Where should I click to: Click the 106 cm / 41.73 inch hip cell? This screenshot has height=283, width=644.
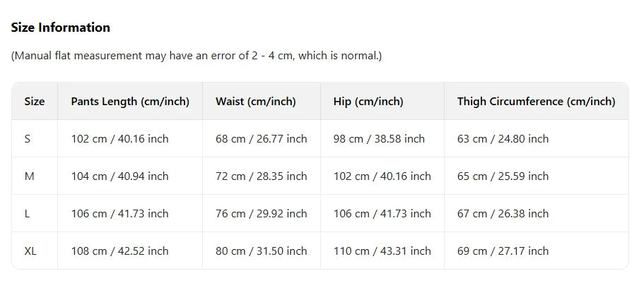click(382, 214)
